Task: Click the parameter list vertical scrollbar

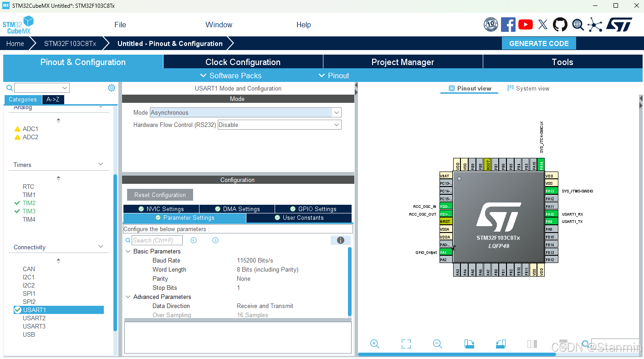Action: pyautogui.click(x=350, y=281)
